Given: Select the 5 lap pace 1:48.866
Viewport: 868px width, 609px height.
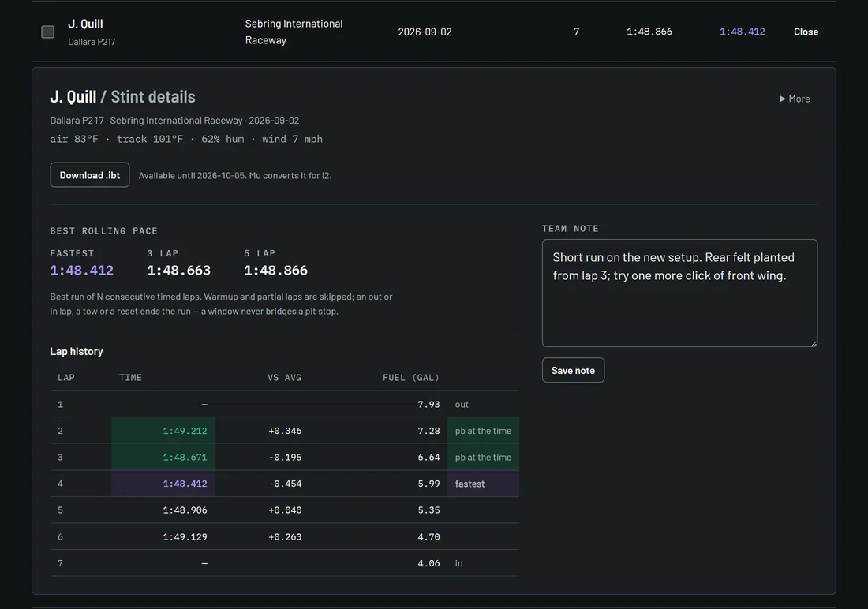Looking at the screenshot, I should click(275, 270).
